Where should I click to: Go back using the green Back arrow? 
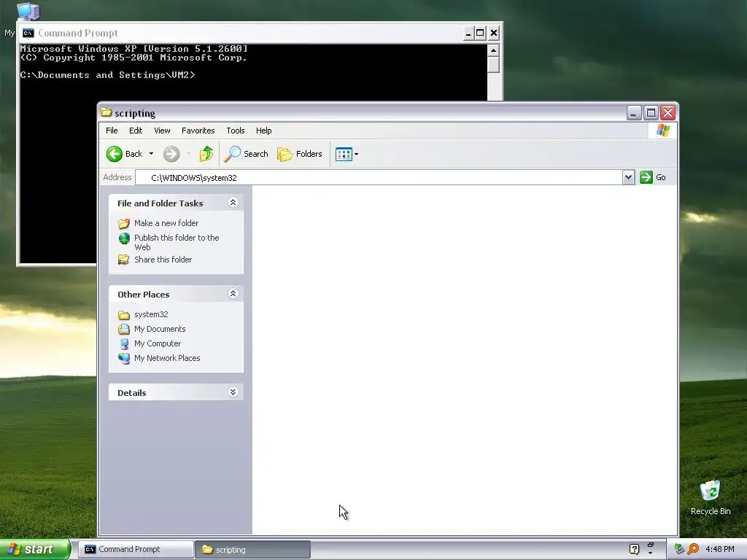coord(124,154)
